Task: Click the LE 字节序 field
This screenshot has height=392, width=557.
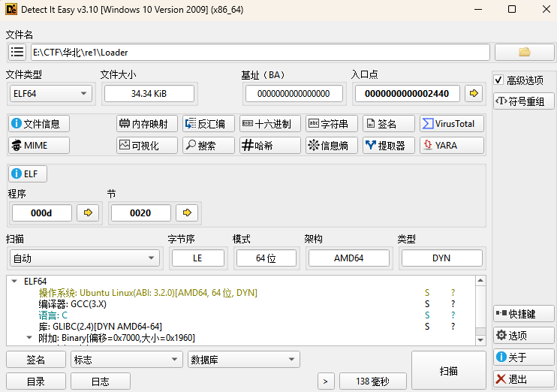Action: [198, 258]
